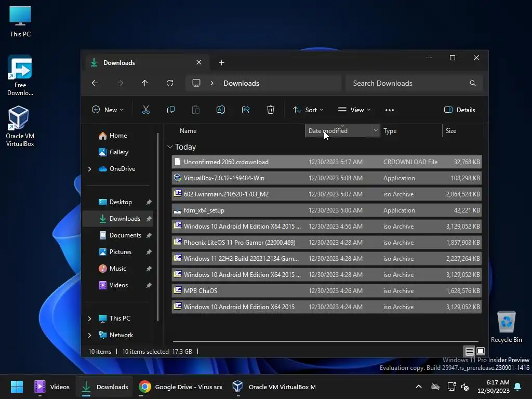Click address bar chevron before Downloads
The image size is (532, 399).
pyautogui.click(x=212, y=83)
